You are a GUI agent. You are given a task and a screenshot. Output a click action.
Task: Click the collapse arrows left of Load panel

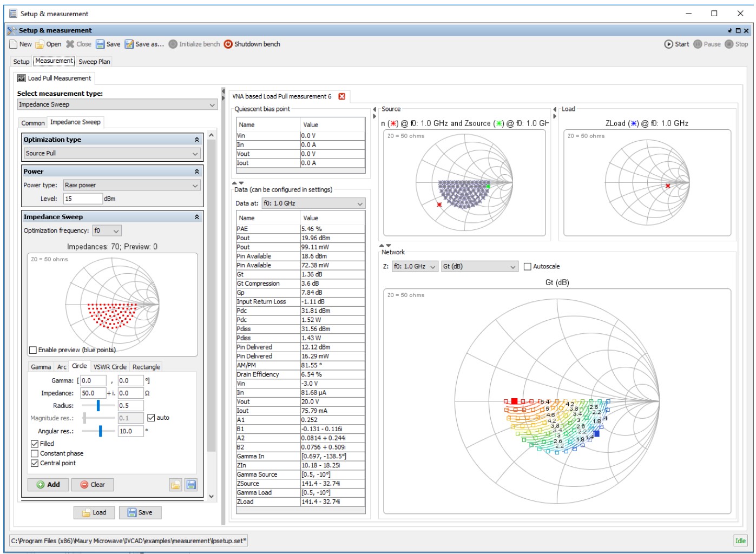pyautogui.click(x=555, y=113)
